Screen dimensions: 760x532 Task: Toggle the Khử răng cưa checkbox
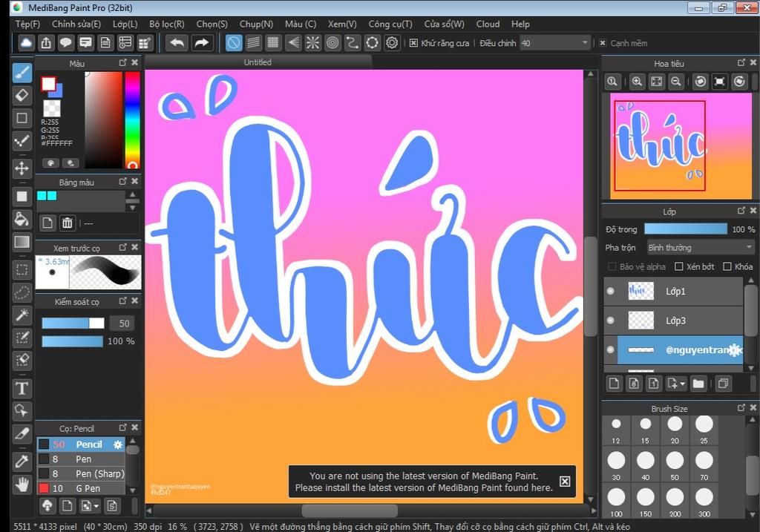[x=413, y=43]
